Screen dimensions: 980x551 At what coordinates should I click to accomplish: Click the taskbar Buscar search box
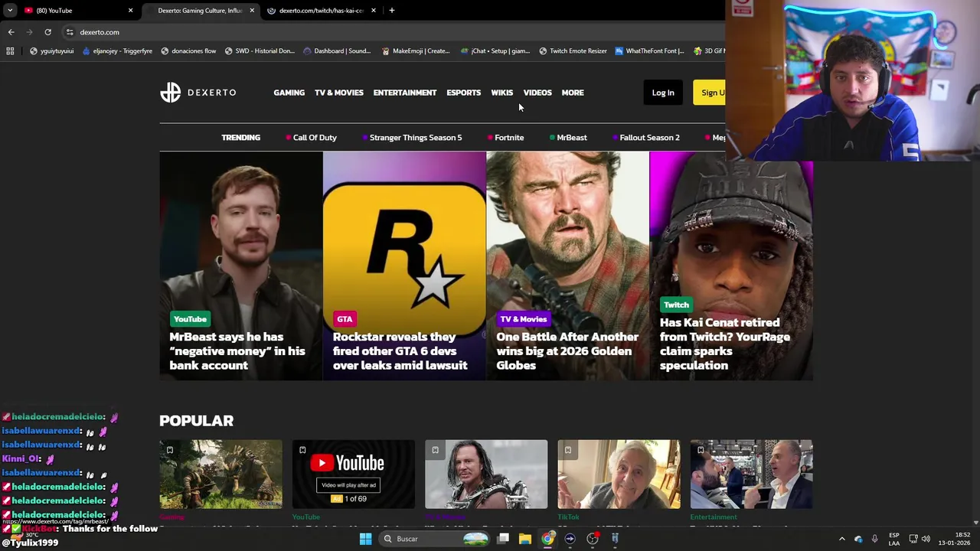pyautogui.click(x=434, y=539)
